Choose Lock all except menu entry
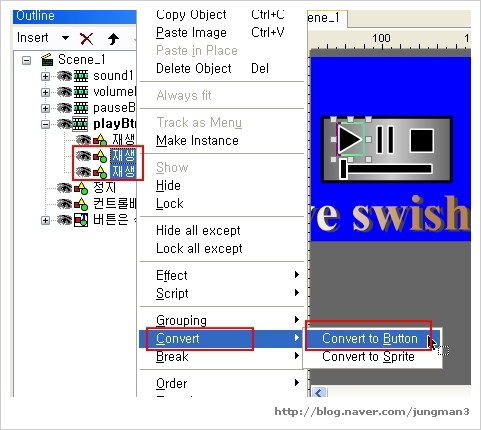Screen dimensions: 481x430 [199, 248]
